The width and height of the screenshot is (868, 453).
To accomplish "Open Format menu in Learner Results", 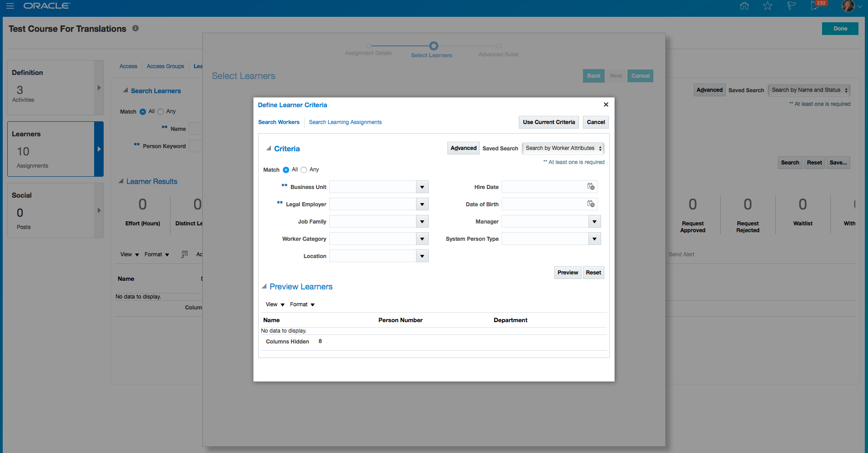I will [x=157, y=254].
